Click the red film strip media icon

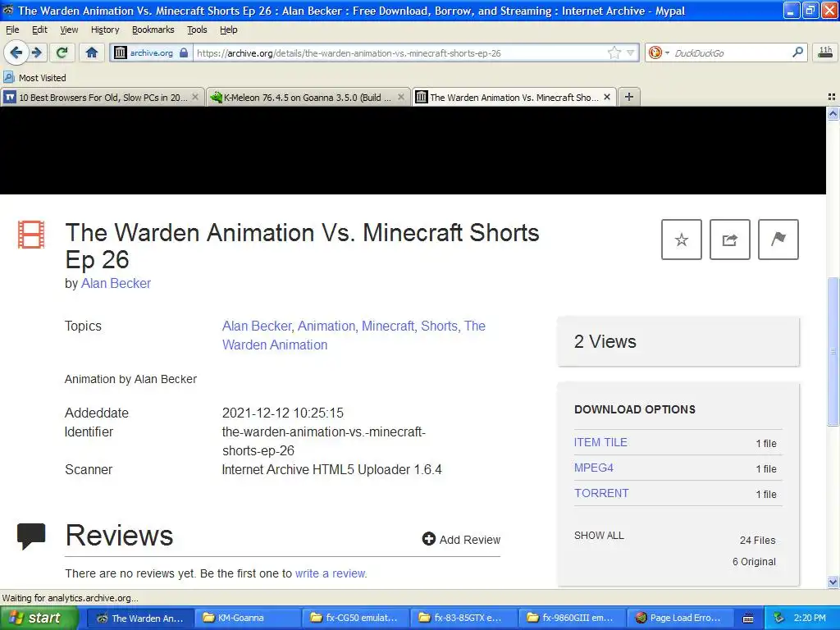pyautogui.click(x=31, y=235)
